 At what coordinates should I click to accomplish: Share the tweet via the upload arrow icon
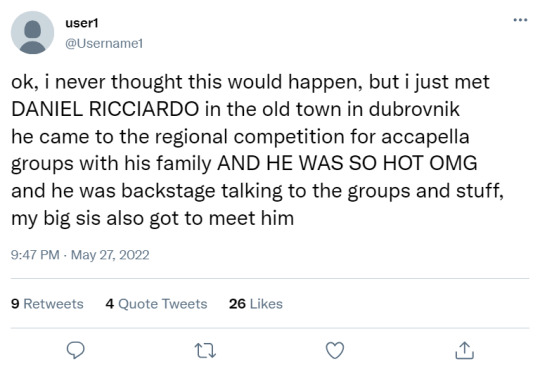465,351
